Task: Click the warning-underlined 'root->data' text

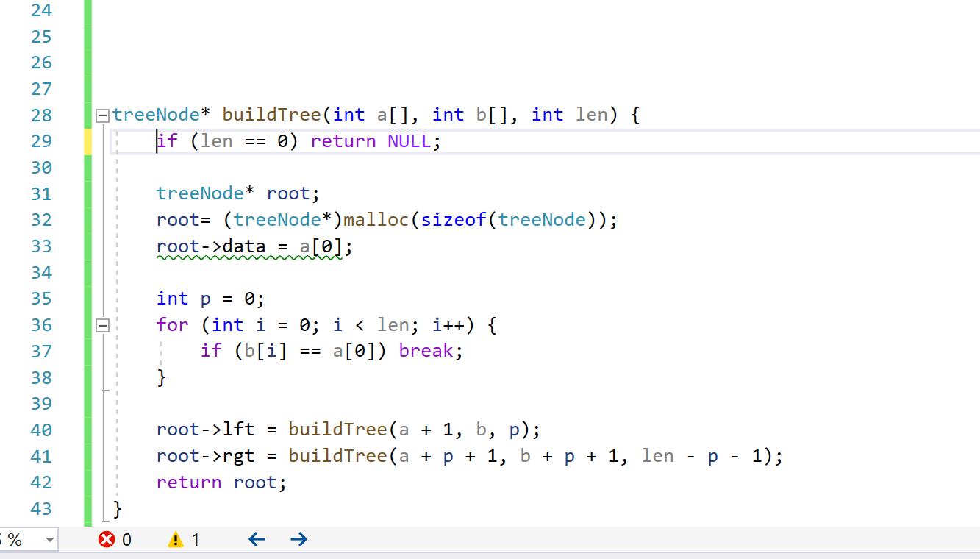Action: click(210, 246)
